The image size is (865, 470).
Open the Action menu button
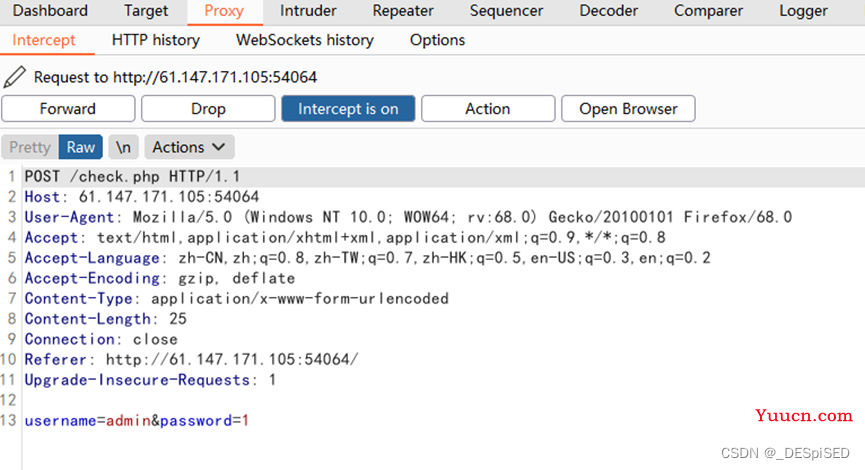pyautogui.click(x=488, y=109)
